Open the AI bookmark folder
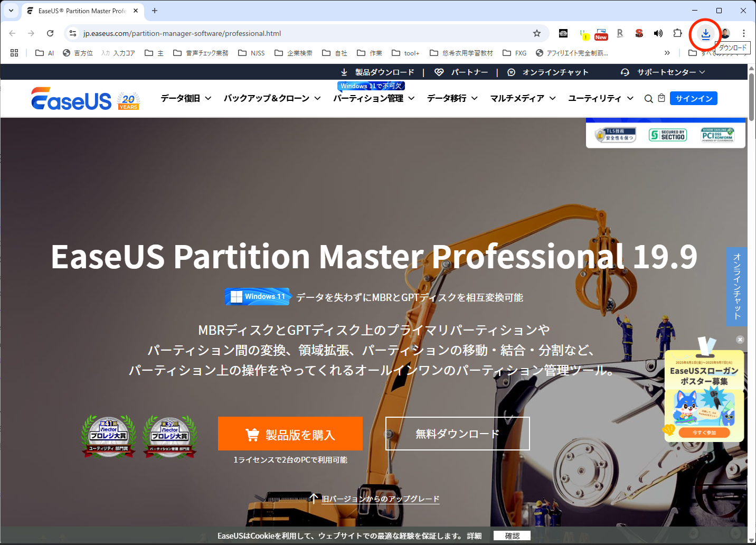756x545 pixels. point(45,53)
